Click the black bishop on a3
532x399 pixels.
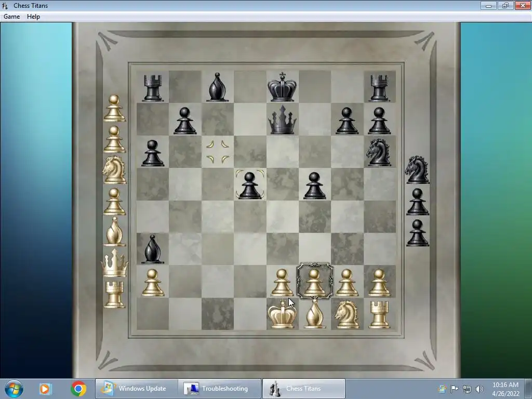pyautogui.click(x=152, y=249)
